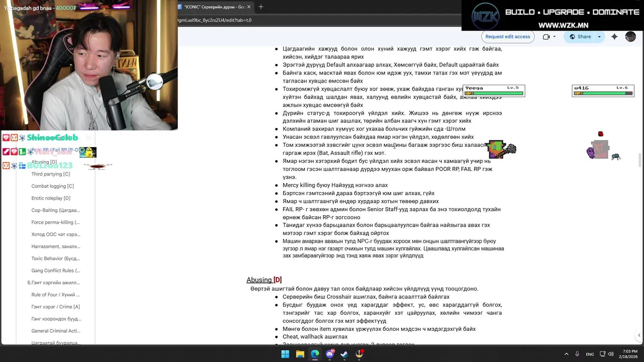Jump to Combat logging [C] in outline

click(x=52, y=186)
